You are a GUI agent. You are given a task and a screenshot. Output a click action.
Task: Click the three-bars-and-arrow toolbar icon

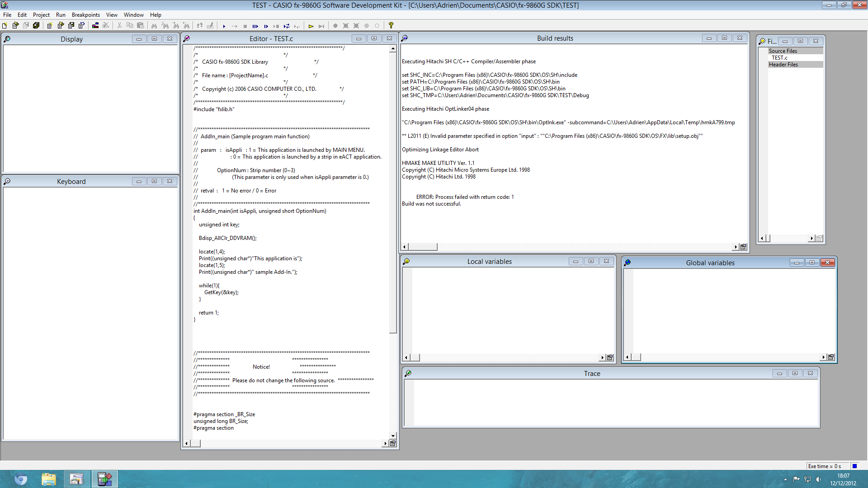pos(255,26)
